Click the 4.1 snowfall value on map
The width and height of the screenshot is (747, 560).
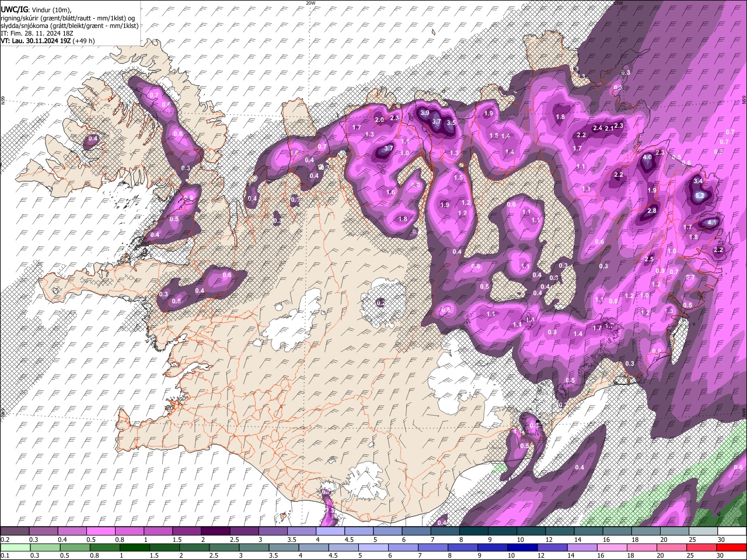(711, 222)
